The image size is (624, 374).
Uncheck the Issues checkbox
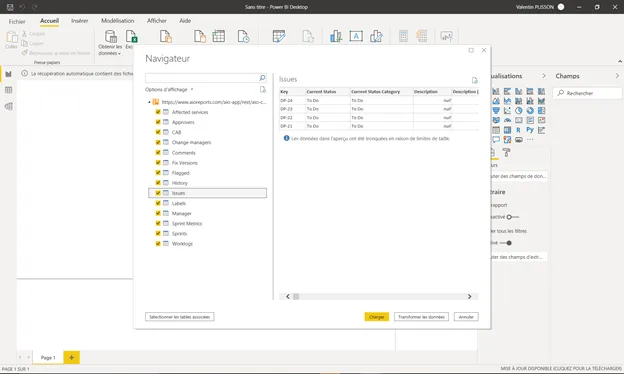pyautogui.click(x=158, y=193)
